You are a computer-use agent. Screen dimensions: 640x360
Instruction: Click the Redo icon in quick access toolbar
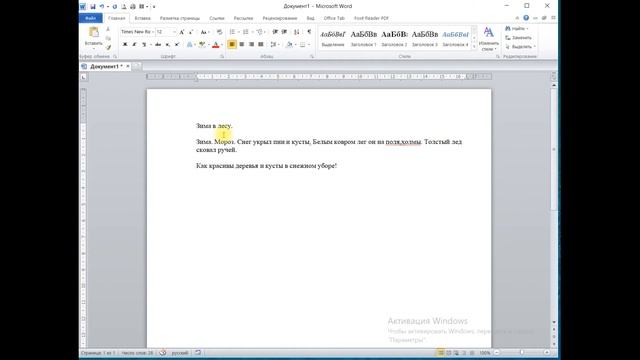click(x=115, y=7)
